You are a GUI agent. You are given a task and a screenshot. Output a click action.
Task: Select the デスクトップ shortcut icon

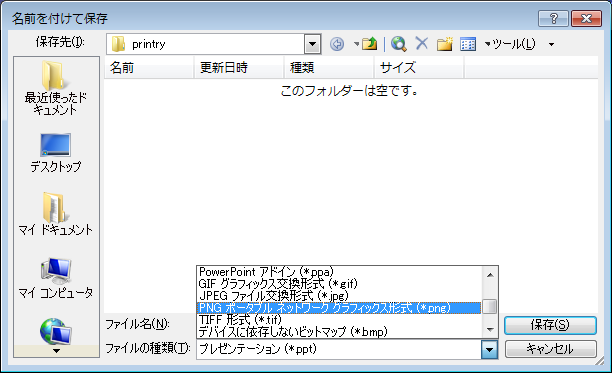pyautogui.click(x=55, y=153)
